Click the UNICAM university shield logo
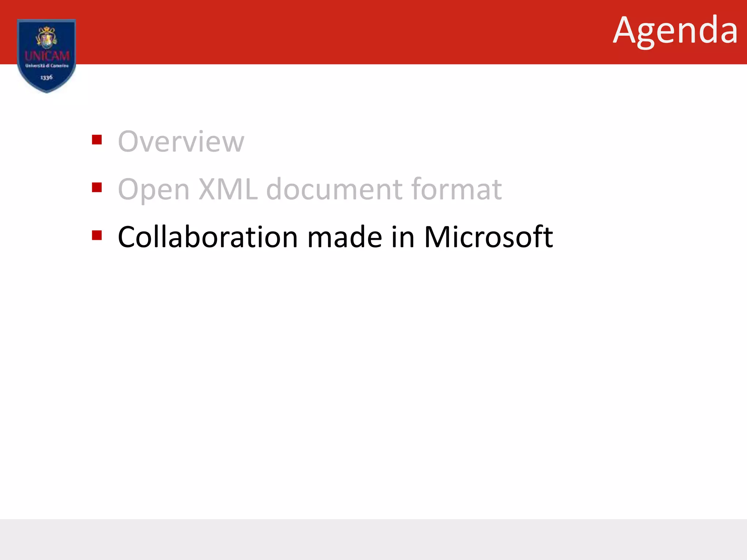 tap(47, 56)
